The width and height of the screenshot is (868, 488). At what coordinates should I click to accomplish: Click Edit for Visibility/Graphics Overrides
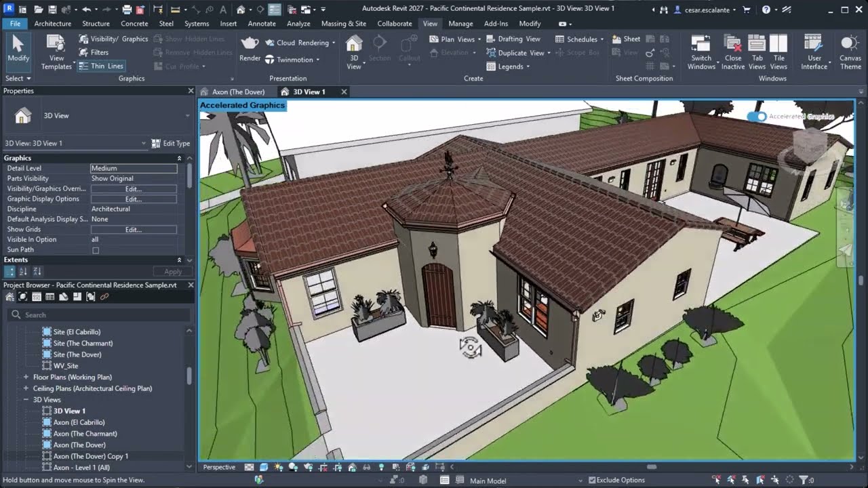(134, 189)
